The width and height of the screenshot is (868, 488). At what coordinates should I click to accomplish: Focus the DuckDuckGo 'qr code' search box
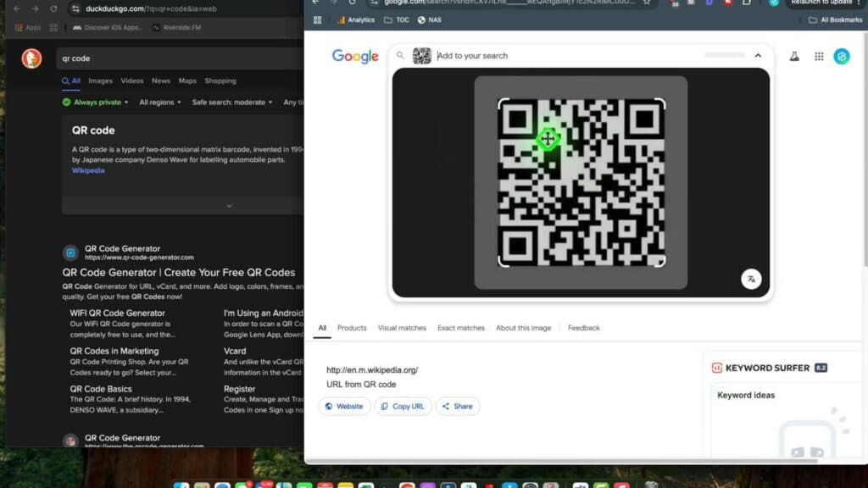[180, 58]
